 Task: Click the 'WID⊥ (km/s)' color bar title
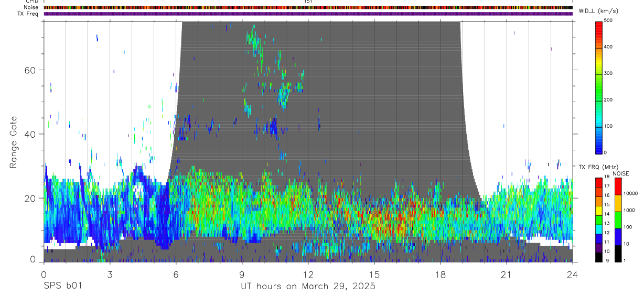[600, 11]
